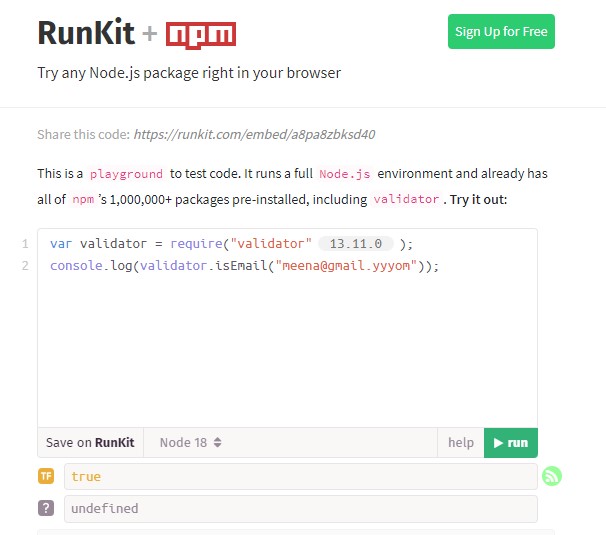Click the RunKit logo heading
This screenshot has width=606, height=535.
(x=86, y=33)
